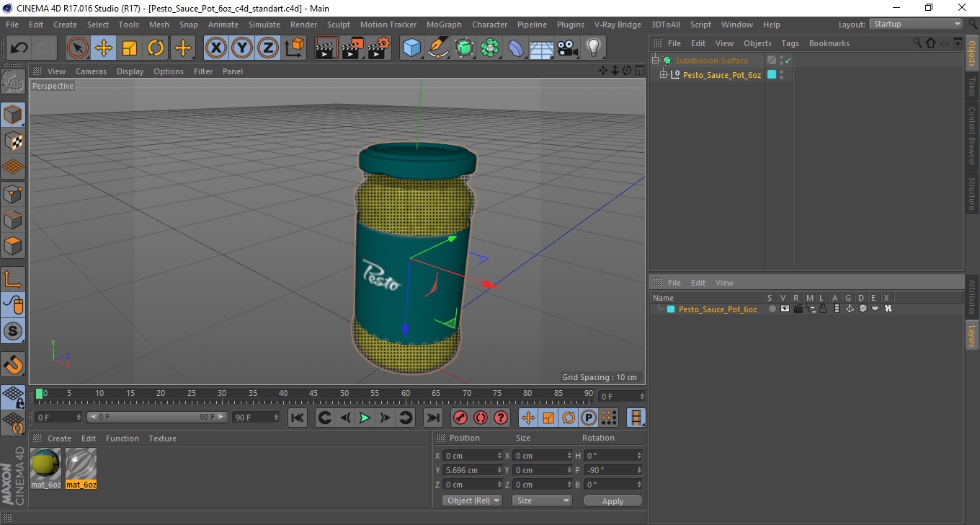The image size is (980, 525).
Task: Click the Subdivision Surface generator icon
Action: (464, 48)
